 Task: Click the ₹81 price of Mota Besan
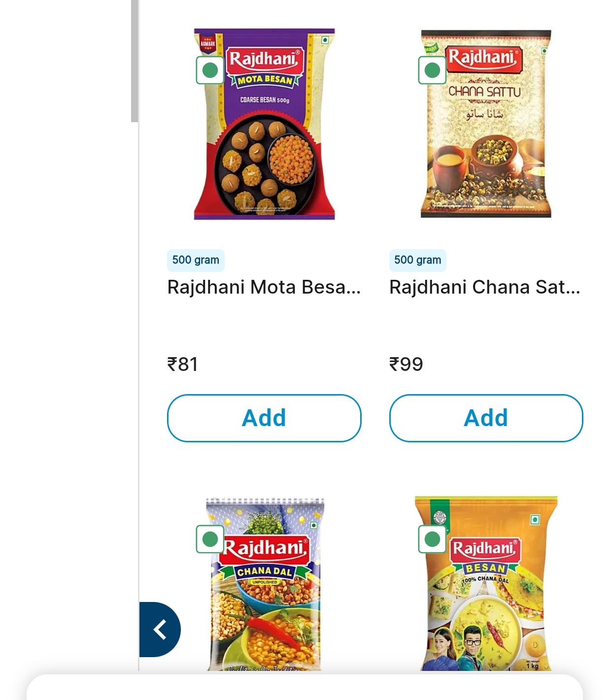point(183,365)
